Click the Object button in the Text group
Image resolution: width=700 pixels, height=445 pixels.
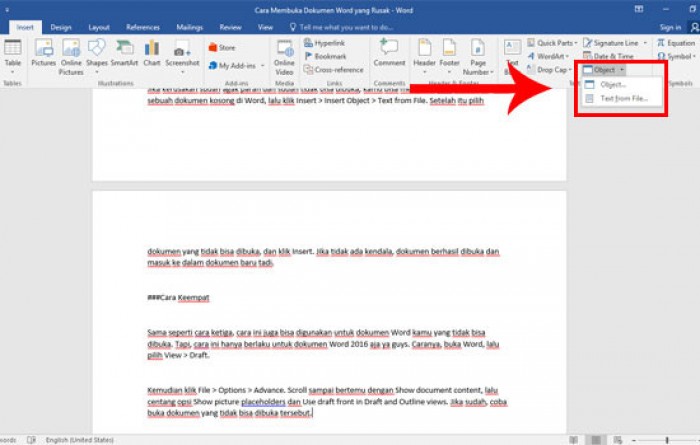tap(600, 70)
